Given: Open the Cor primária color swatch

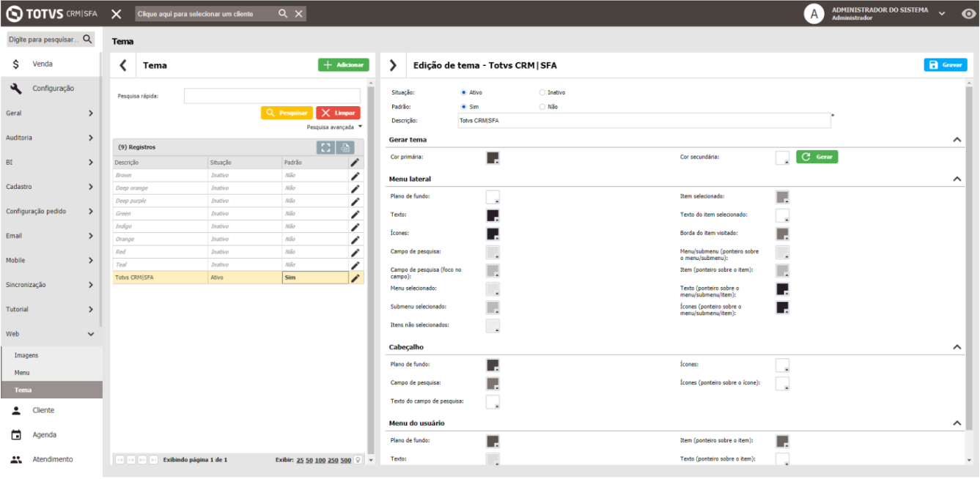Looking at the screenshot, I should pyautogui.click(x=493, y=157).
